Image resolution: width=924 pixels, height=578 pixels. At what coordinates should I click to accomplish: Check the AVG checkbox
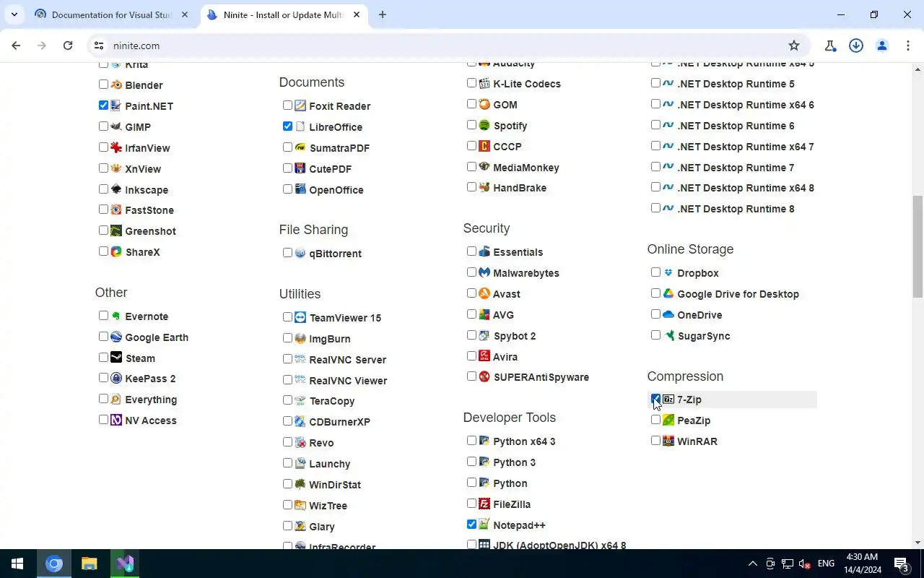(471, 314)
